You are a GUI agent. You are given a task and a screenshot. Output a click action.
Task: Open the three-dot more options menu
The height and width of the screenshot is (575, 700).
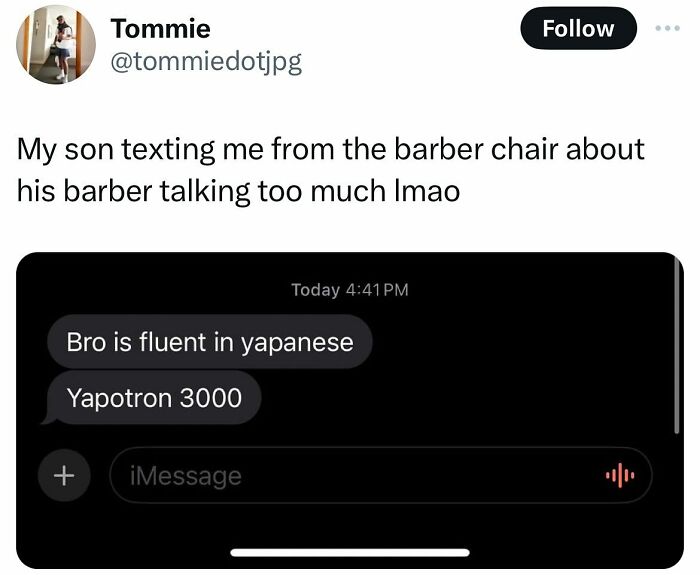tap(667, 28)
